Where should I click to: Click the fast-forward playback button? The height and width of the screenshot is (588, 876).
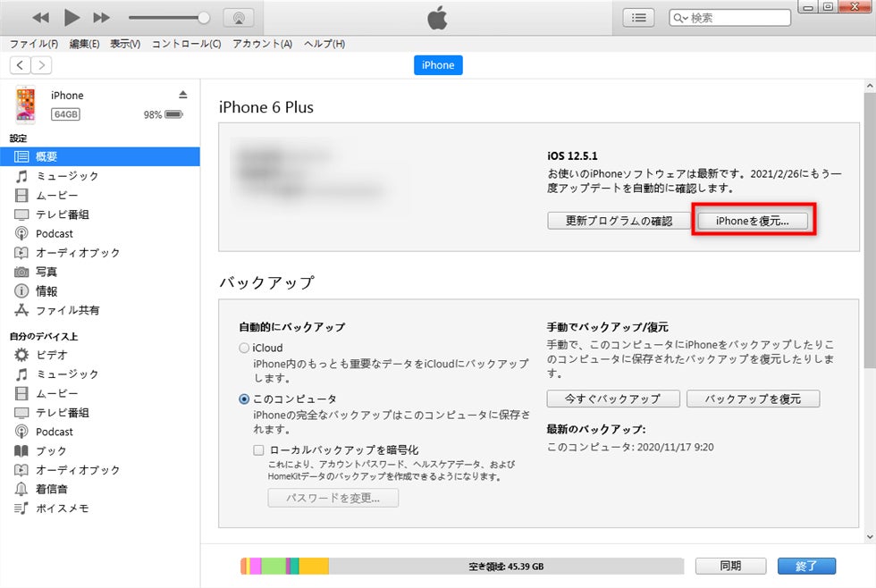point(101,18)
